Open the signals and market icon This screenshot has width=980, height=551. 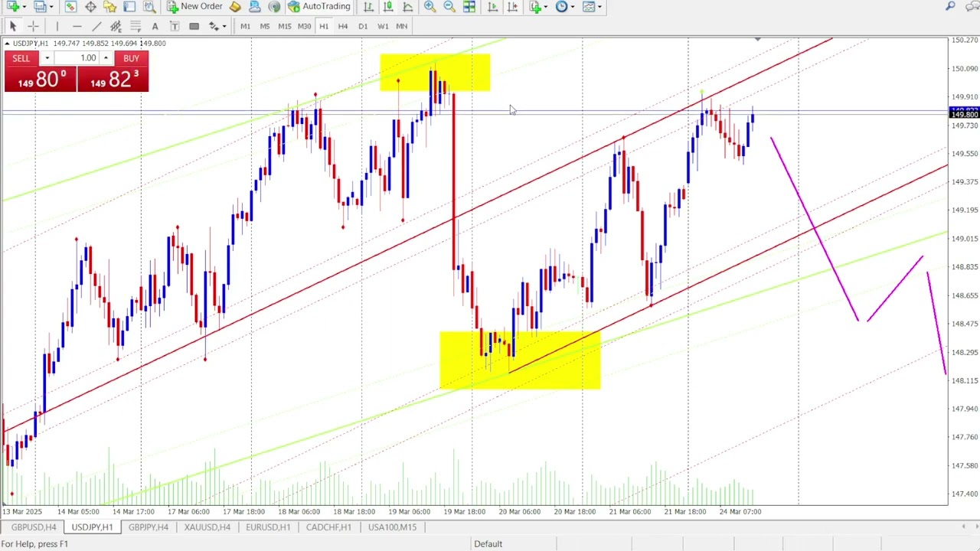click(255, 6)
